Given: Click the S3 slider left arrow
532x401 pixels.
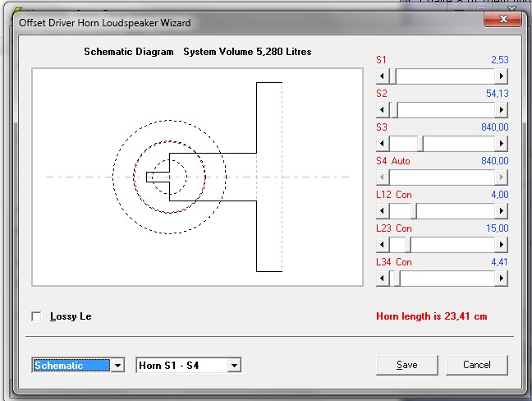Looking at the screenshot, I should 383,143.
